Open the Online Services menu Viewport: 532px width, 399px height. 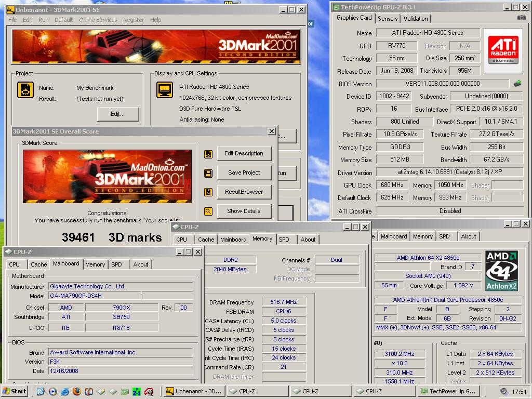tap(98, 20)
